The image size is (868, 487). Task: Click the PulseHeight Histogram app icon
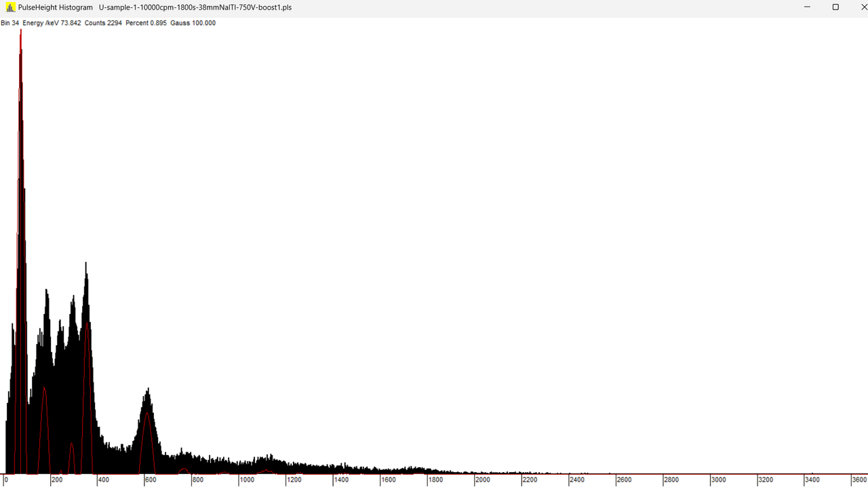click(10, 7)
